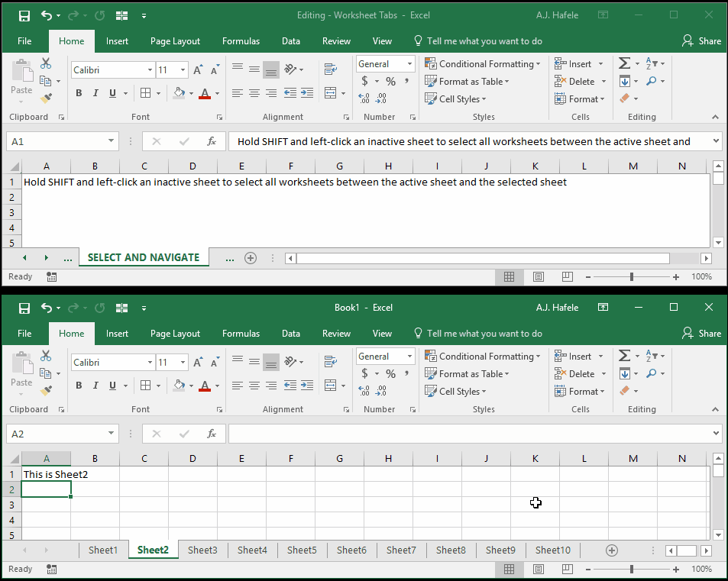Decrease Decimal in Book1 window
The height and width of the screenshot is (581, 728).
click(380, 391)
